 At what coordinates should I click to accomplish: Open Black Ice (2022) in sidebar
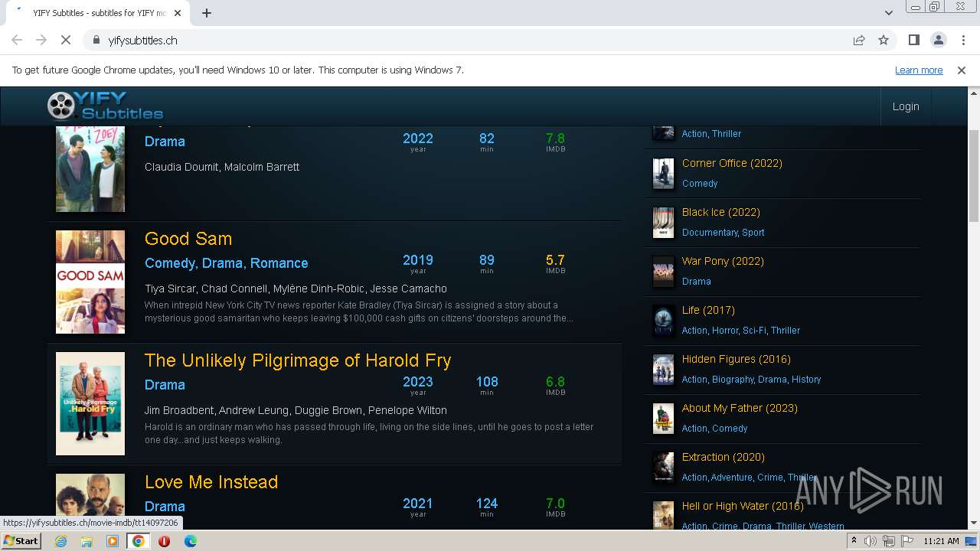(721, 212)
